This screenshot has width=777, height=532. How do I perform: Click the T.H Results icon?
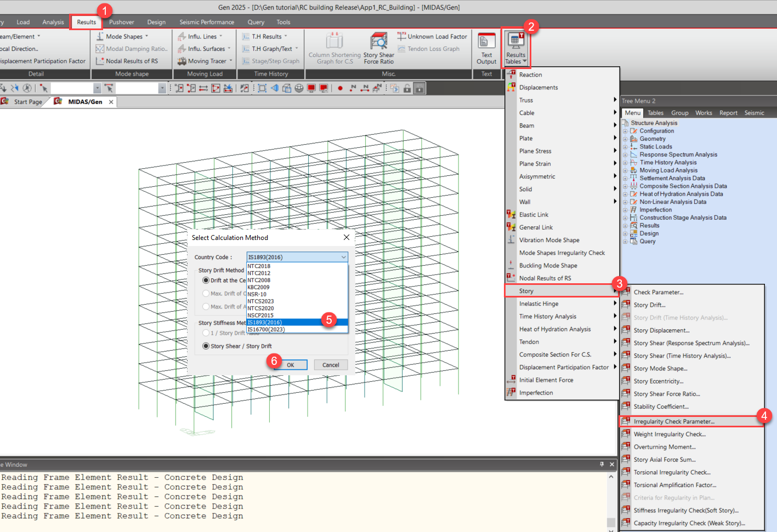[x=246, y=36]
